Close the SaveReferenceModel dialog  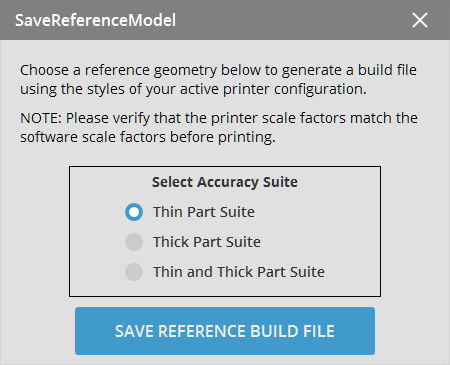coord(420,20)
